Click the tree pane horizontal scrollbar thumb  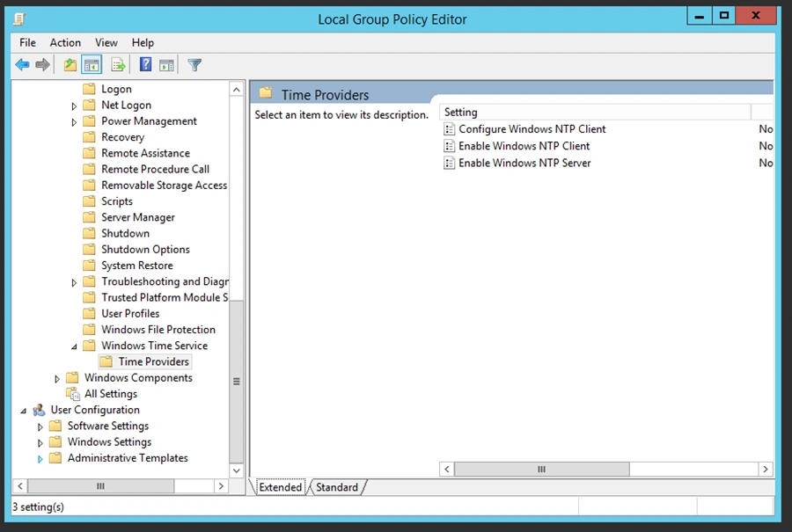pyautogui.click(x=100, y=486)
